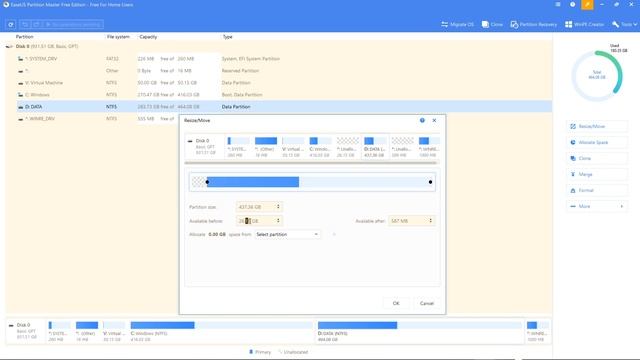Click the Partition column header

point(24,37)
